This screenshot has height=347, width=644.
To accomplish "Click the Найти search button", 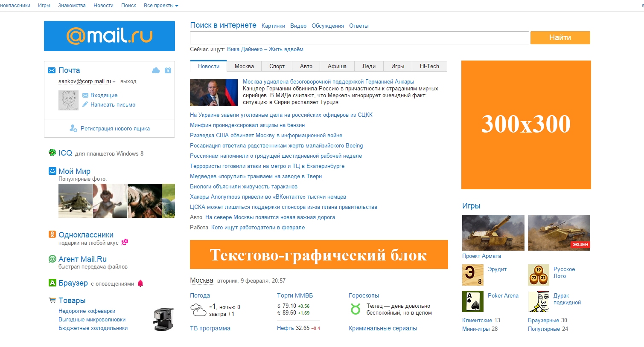I will (560, 38).
